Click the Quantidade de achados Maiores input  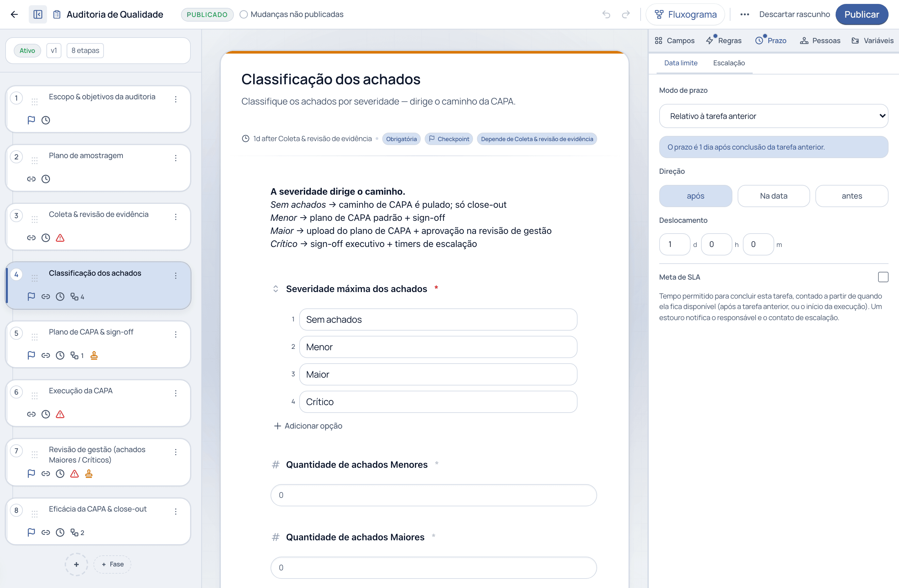[x=433, y=568]
